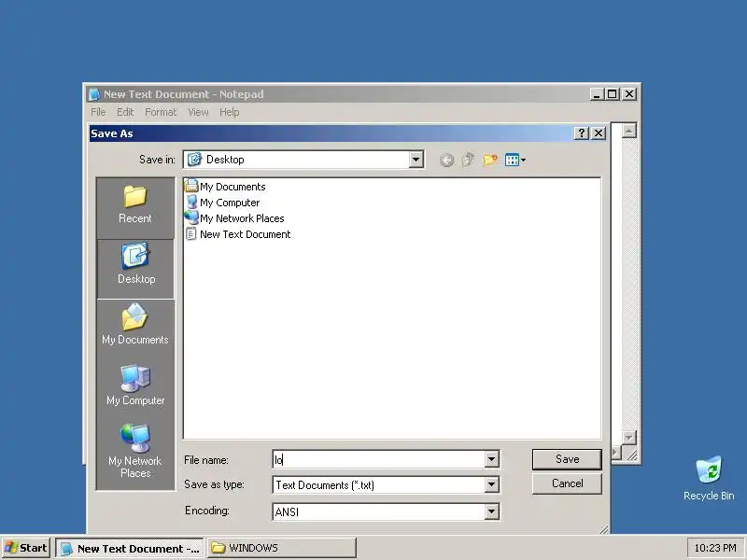Open the view menu dropdown arrow
Screen dimensions: 747x560
pyautogui.click(x=523, y=160)
